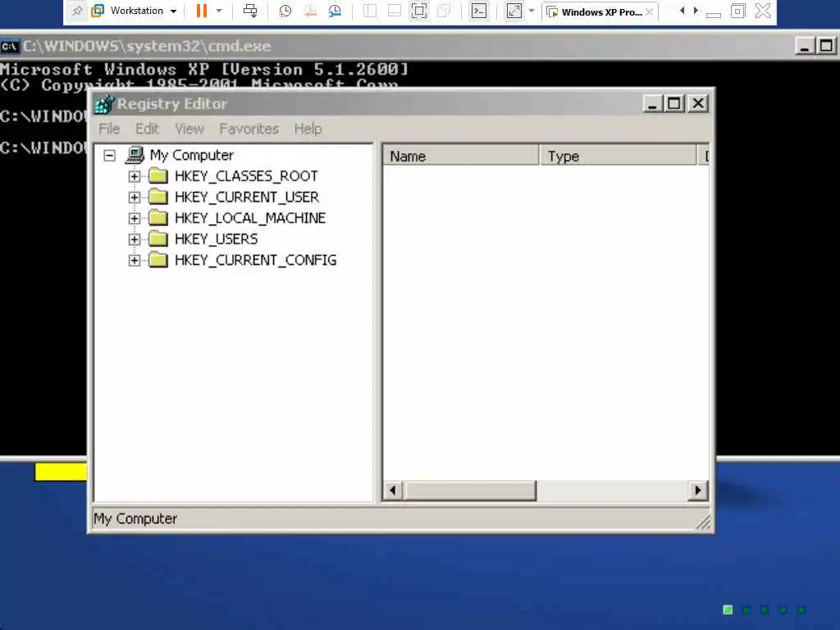Image resolution: width=840 pixels, height=630 pixels.
Task: Expand HKEY_USERS
Action: [135, 239]
